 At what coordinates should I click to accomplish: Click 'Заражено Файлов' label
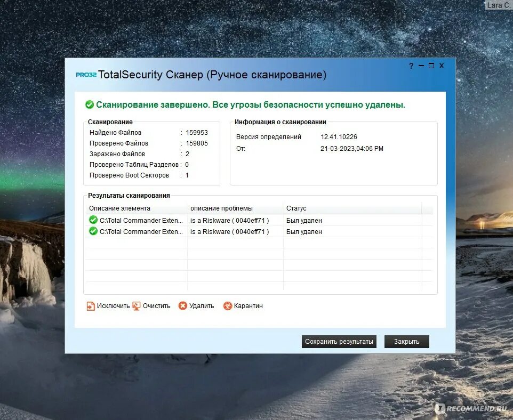[x=117, y=154]
